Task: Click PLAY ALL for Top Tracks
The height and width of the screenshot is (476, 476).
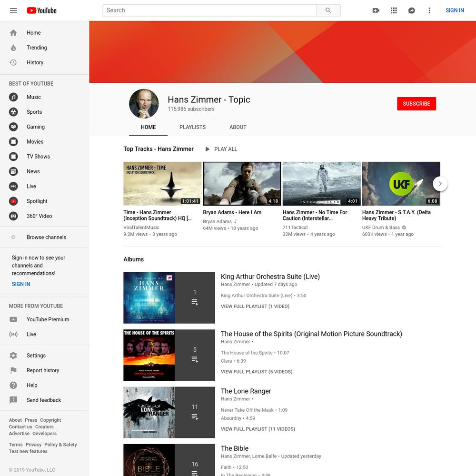Action: [222, 149]
